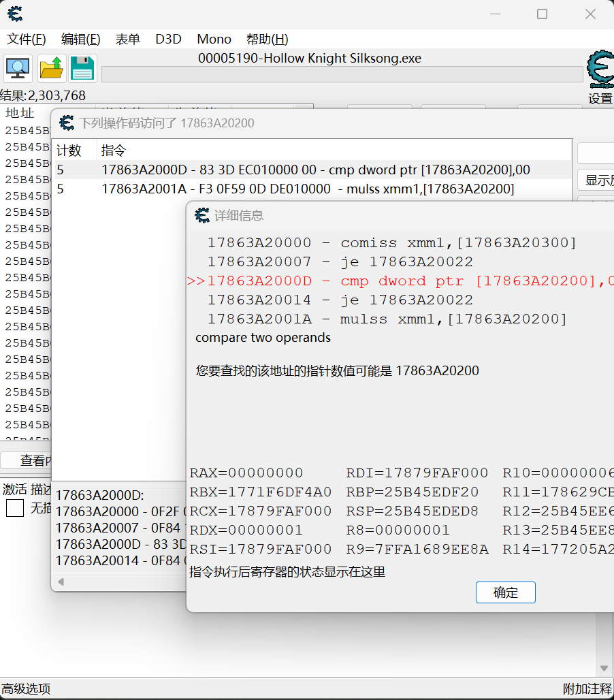Click the RBP=25B45EDF20 register value

click(x=413, y=492)
